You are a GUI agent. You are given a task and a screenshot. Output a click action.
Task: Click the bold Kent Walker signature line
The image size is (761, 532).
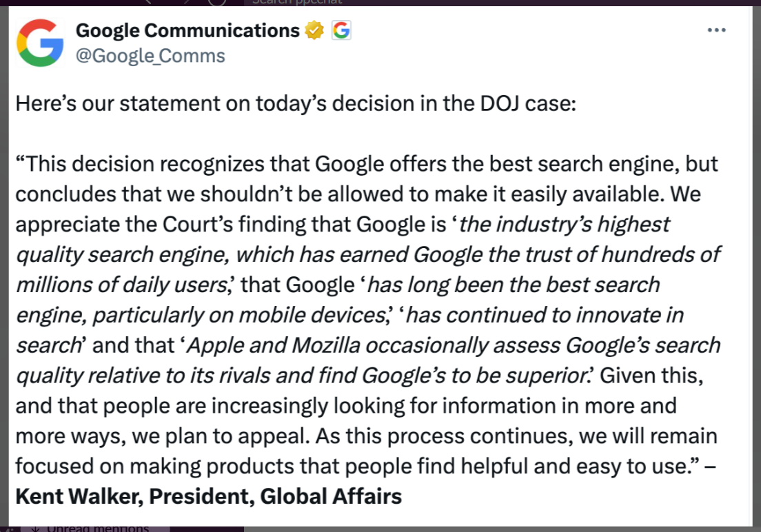click(209, 496)
